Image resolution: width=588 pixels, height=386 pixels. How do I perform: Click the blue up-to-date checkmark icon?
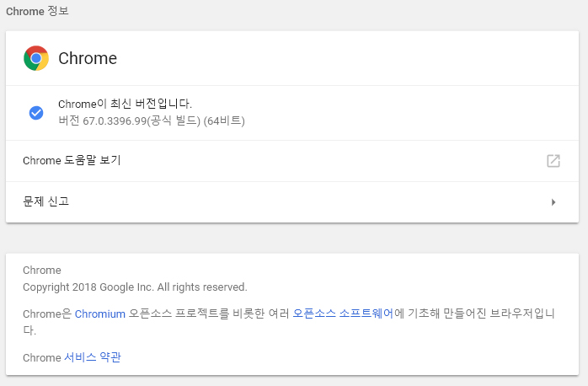(36, 112)
